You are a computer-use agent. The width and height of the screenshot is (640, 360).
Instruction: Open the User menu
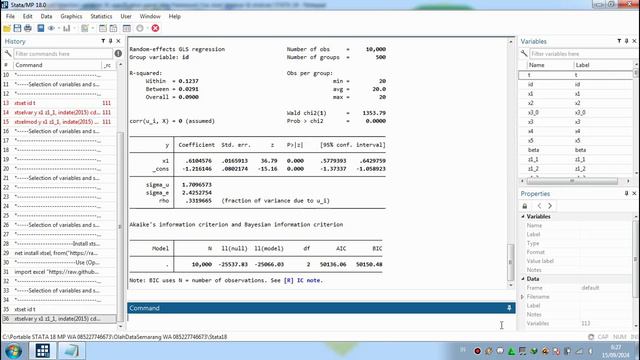pyautogui.click(x=126, y=16)
